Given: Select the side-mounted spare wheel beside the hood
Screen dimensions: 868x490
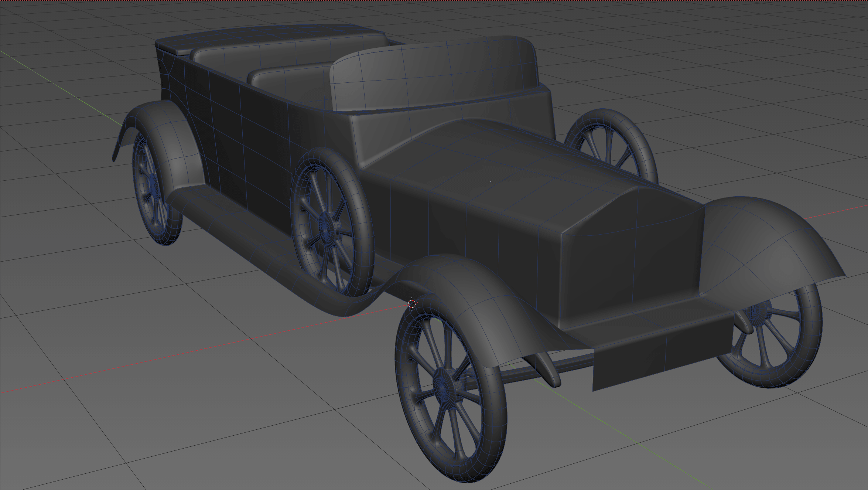Looking at the screenshot, I should click(x=332, y=222).
